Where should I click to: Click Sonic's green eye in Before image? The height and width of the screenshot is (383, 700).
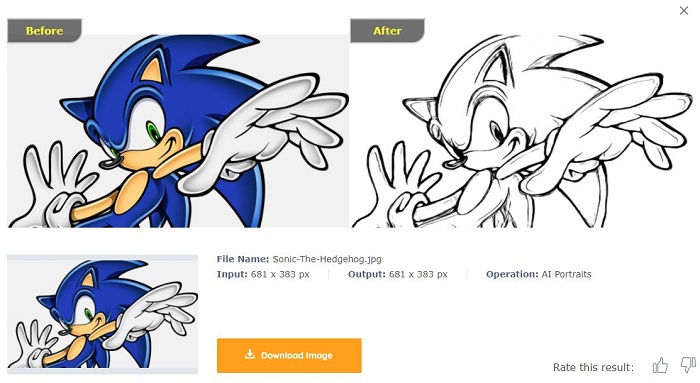click(154, 133)
